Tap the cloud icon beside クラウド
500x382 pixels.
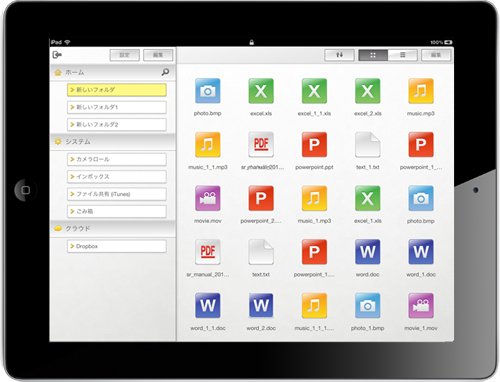[x=58, y=229]
